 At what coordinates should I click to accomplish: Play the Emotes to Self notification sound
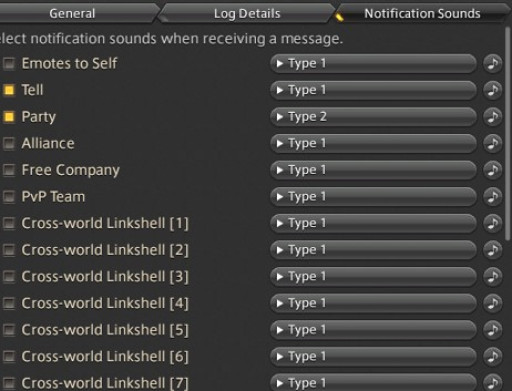point(493,63)
